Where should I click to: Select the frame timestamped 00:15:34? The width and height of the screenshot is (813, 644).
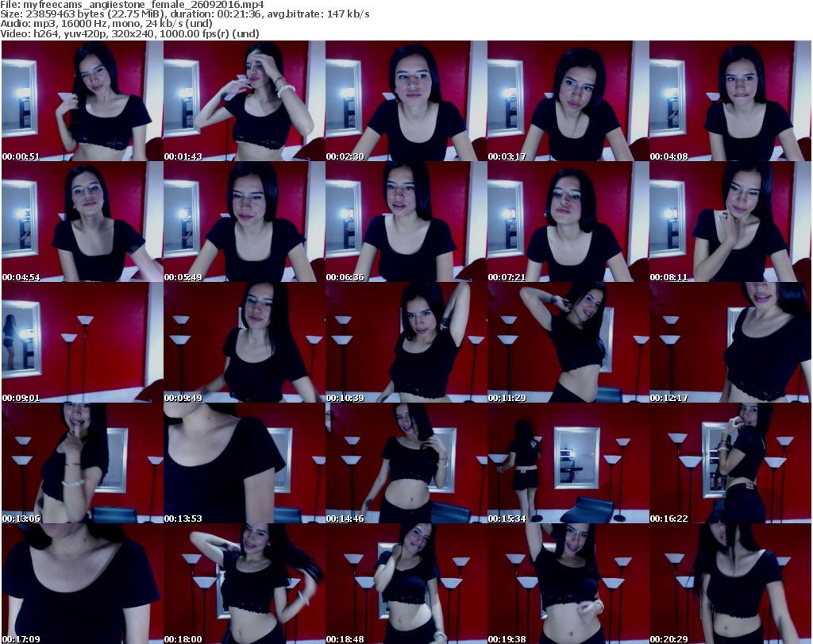(x=568, y=463)
